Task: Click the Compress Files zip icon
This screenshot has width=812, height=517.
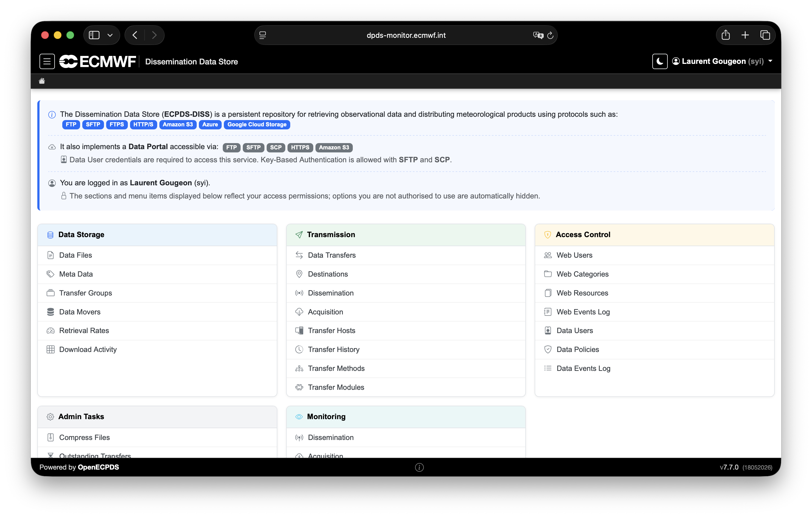Action: coord(50,438)
